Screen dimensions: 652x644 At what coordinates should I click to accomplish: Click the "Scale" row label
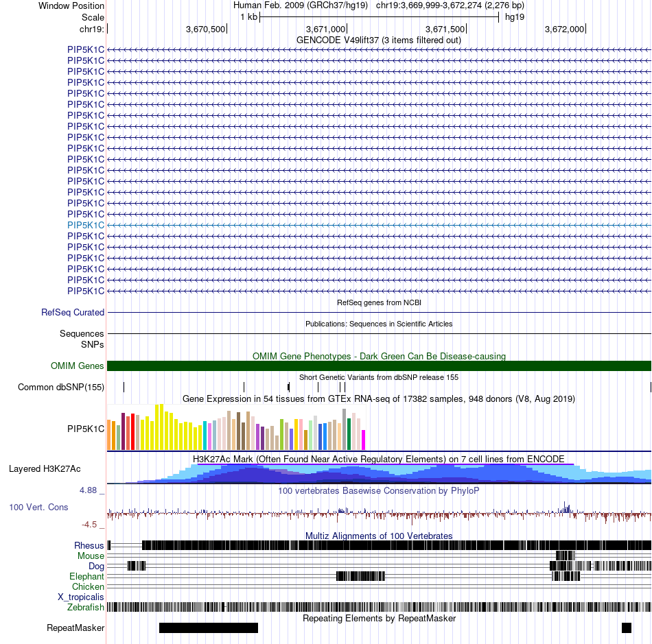(x=93, y=17)
